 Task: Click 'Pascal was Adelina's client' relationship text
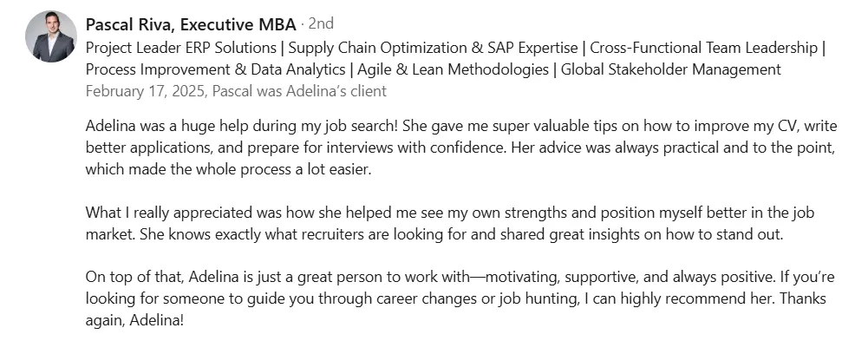(x=299, y=91)
